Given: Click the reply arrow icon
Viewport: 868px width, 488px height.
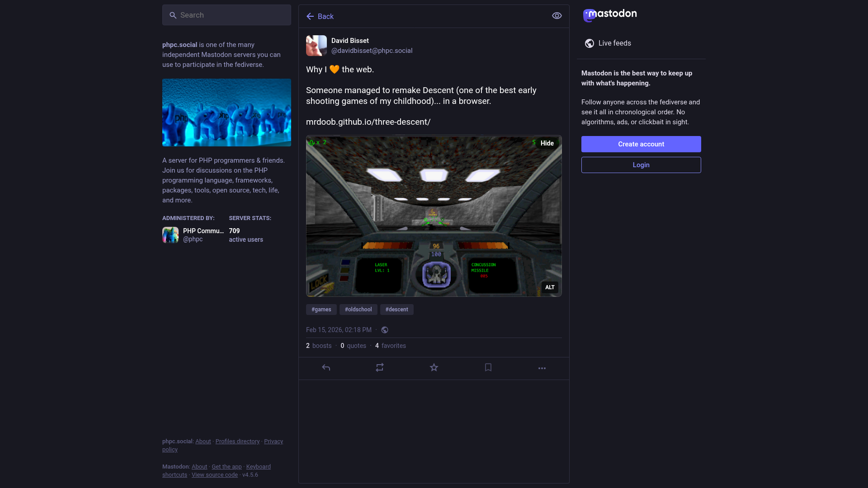Looking at the screenshot, I should pyautogui.click(x=326, y=368).
